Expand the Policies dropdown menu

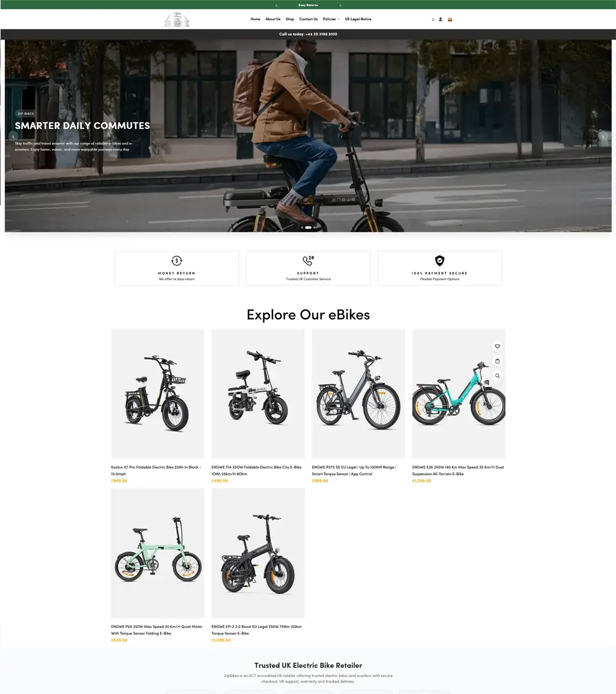331,19
